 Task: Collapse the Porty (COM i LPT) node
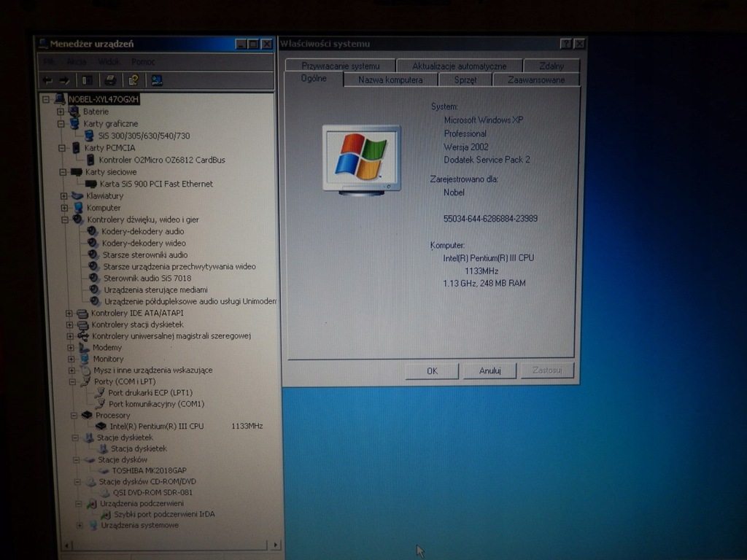point(72,381)
